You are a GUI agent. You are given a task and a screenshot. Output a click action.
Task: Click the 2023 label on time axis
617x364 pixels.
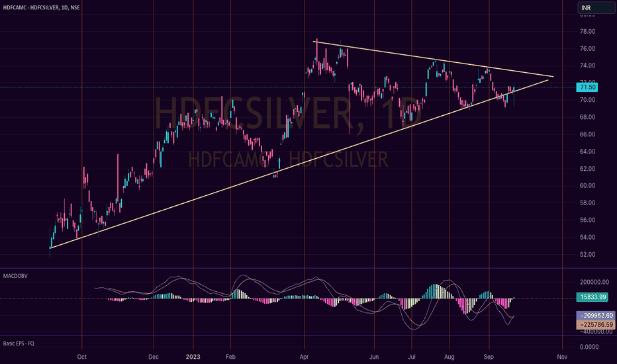[193, 357]
